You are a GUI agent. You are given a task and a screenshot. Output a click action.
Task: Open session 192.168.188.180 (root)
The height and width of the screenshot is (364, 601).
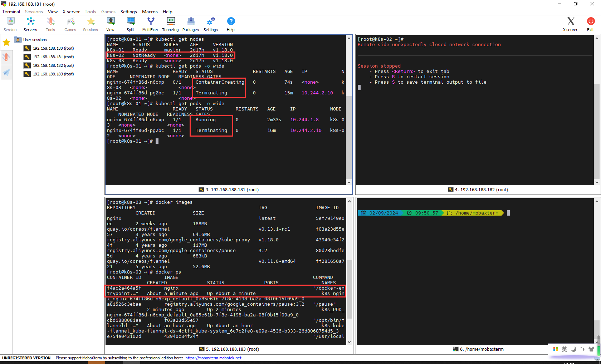(49, 48)
